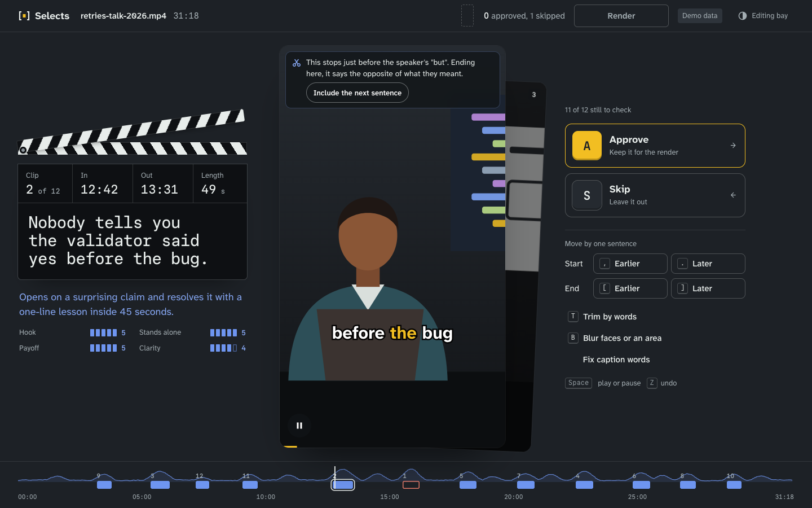Select clip 9 marker on timeline
The width and height of the screenshot is (812, 508).
pos(104,485)
